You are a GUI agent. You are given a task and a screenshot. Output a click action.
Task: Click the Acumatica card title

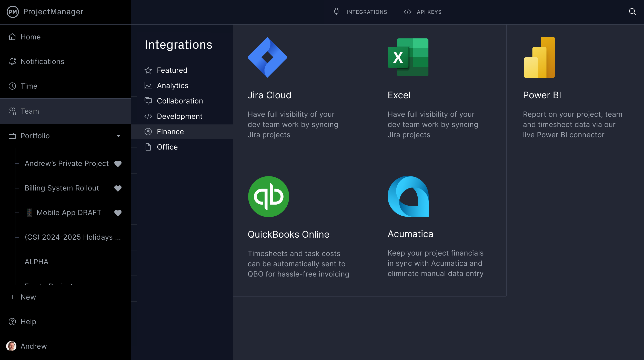pyautogui.click(x=410, y=234)
